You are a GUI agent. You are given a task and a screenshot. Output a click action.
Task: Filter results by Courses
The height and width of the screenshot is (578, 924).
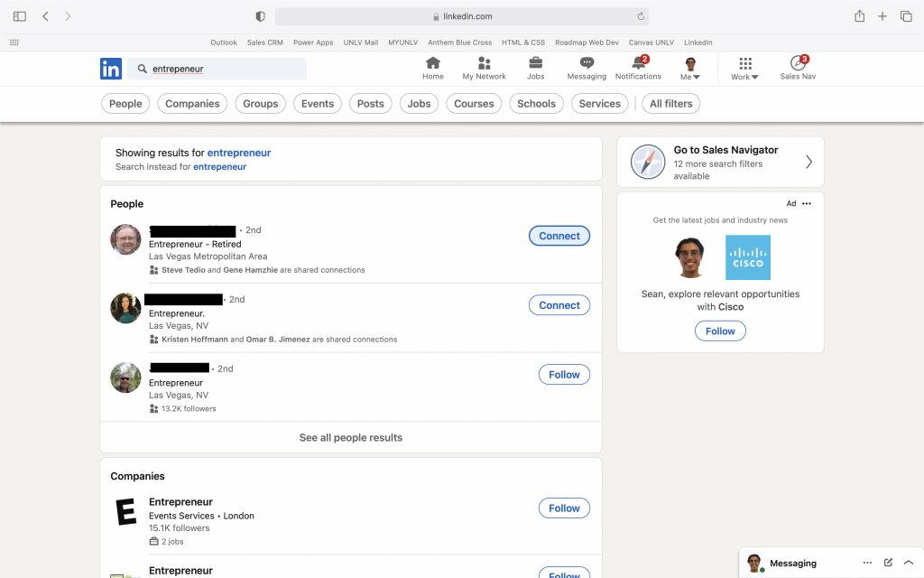(x=474, y=104)
